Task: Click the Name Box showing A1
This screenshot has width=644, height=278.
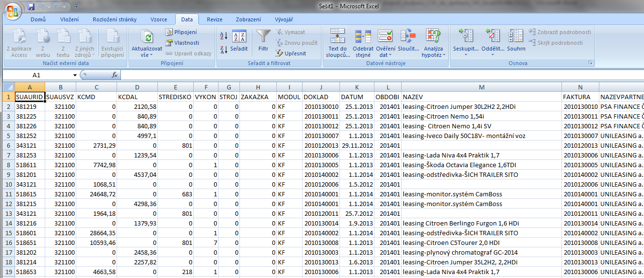Action: pos(36,75)
